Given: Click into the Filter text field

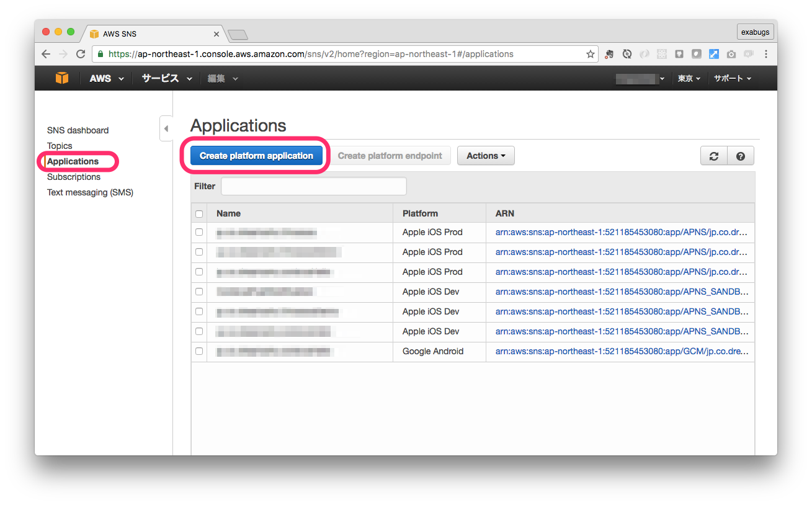Looking at the screenshot, I should [314, 186].
